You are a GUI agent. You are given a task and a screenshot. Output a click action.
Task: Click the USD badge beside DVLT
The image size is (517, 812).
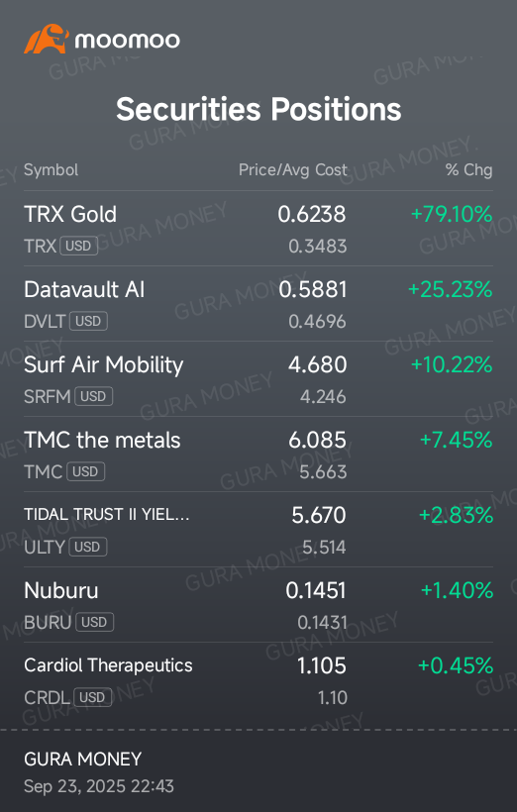click(x=88, y=321)
